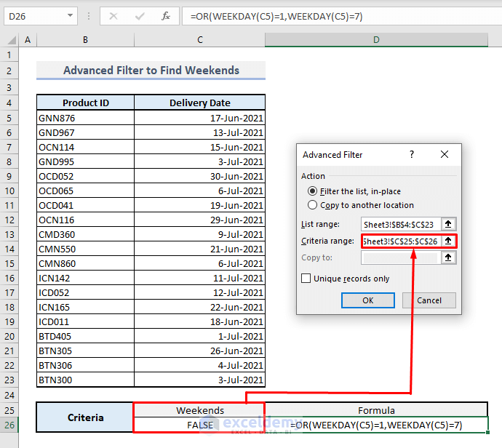The height and width of the screenshot is (448, 502).
Task: Click the OK button
Action: (x=368, y=300)
